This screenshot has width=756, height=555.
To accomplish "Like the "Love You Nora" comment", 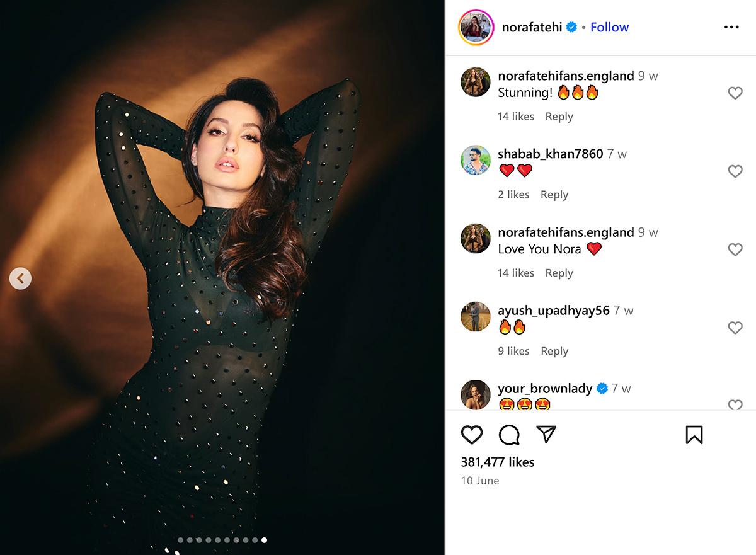I will click(x=735, y=249).
